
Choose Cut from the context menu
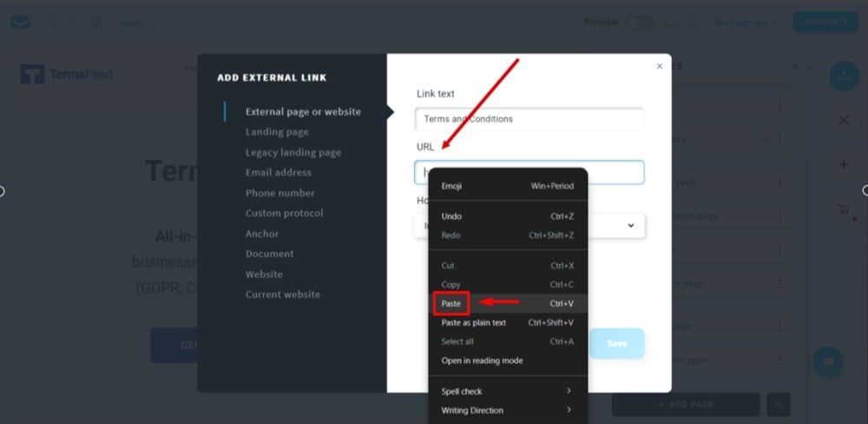pos(508,266)
